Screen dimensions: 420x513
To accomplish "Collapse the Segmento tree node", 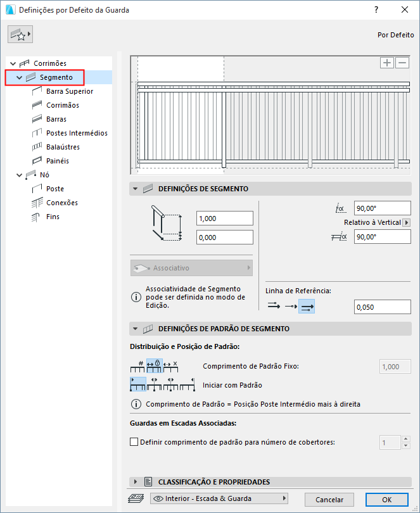I will (19, 77).
